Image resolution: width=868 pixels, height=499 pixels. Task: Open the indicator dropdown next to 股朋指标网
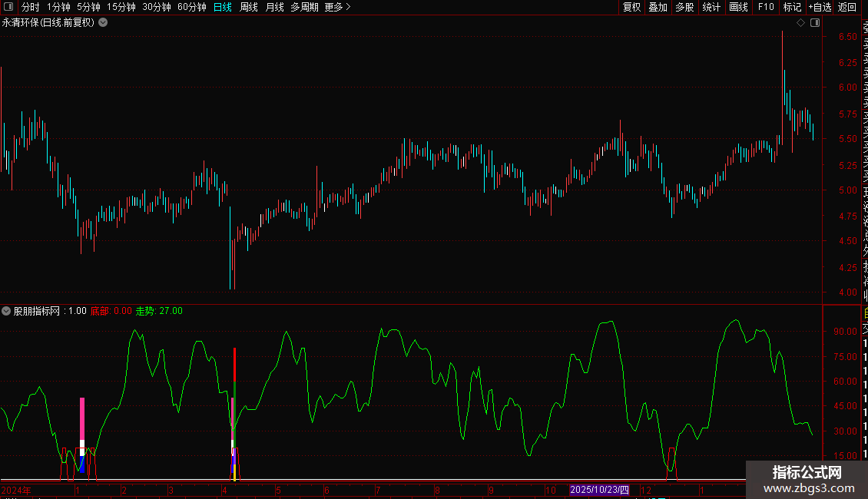[6, 311]
